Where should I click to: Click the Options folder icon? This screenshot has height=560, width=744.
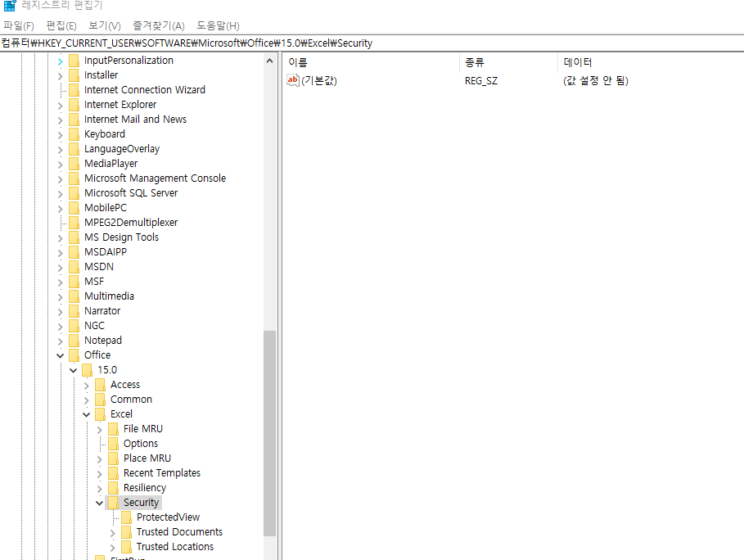(x=114, y=444)
